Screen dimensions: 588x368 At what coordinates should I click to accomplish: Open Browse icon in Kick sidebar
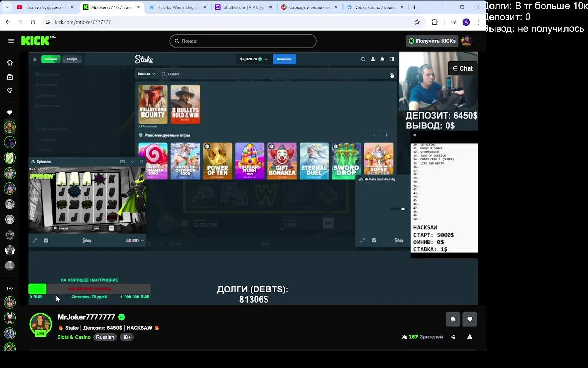[x=10, y=77]
